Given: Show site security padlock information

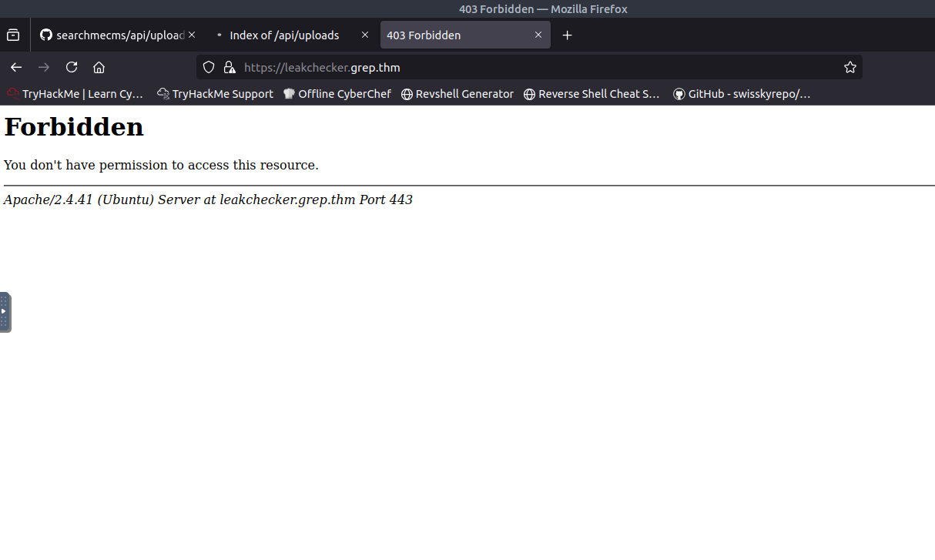Looking at the screenshot, I should click(x=229, y=67).
